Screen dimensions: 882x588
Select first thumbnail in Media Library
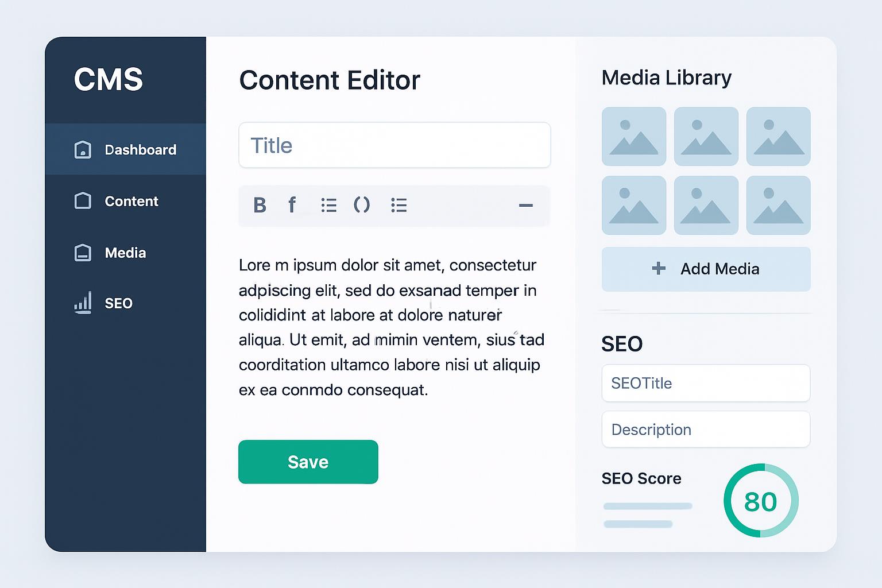[634, 137]
